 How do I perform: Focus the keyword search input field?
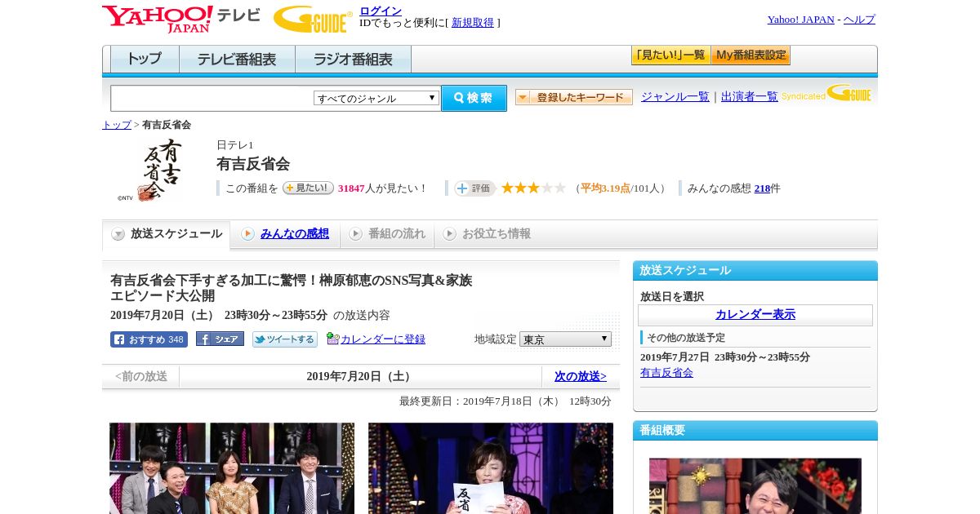coord(212,98)
